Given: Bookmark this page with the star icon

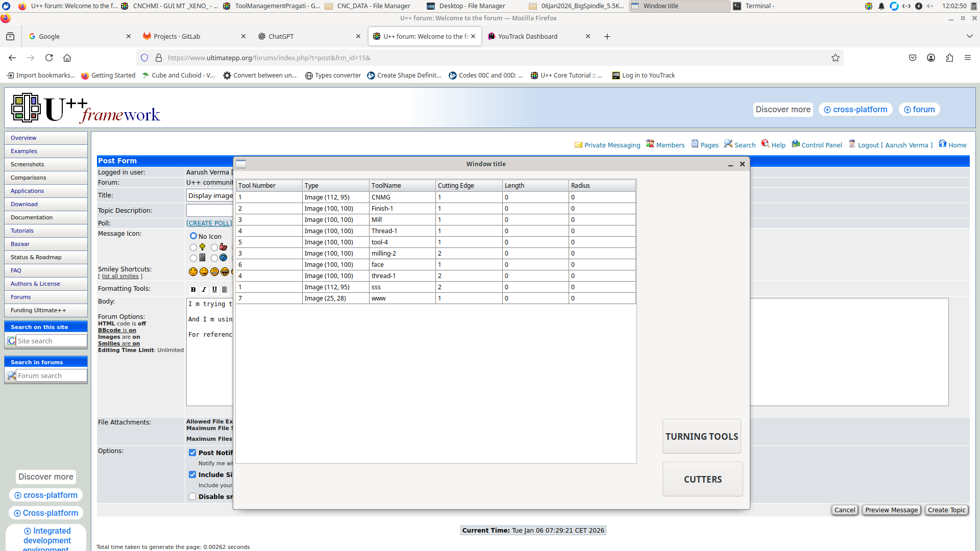Looking at the screenshot, I should point(835,58).
